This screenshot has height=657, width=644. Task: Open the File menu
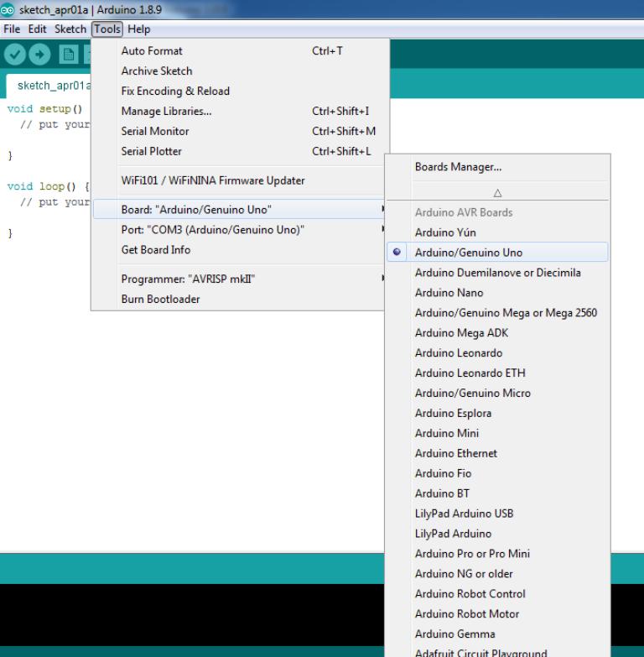tap(12, 29)
